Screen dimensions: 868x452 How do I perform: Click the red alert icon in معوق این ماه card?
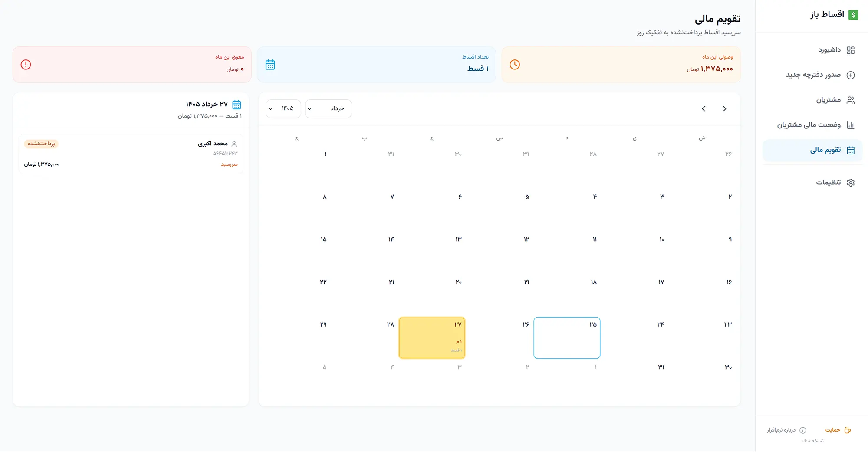26,65
